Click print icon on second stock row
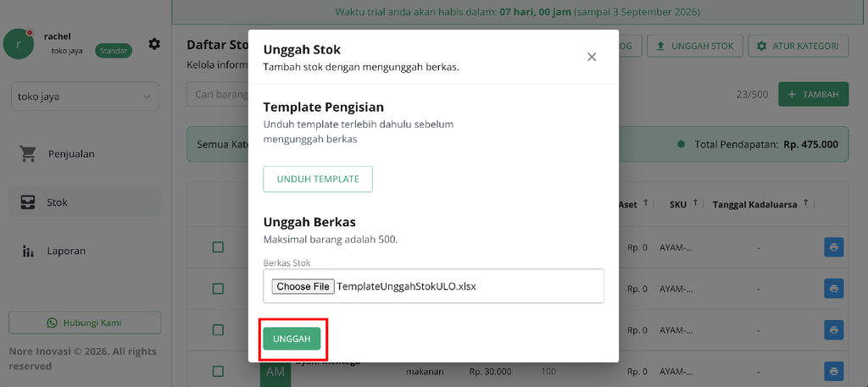 tap(834, 289)
